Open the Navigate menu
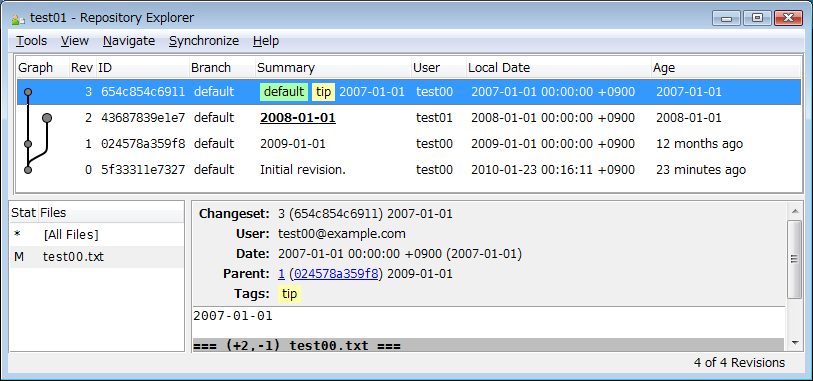813x381 pixels. click(129, 41)
